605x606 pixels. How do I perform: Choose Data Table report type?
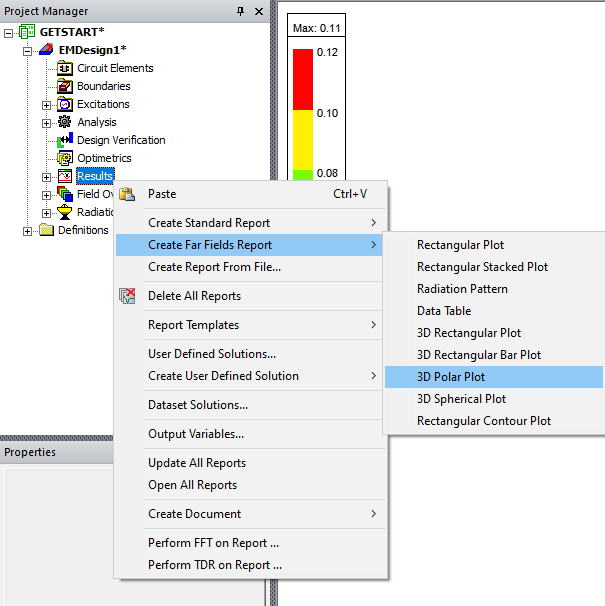(x=494, y=311)
